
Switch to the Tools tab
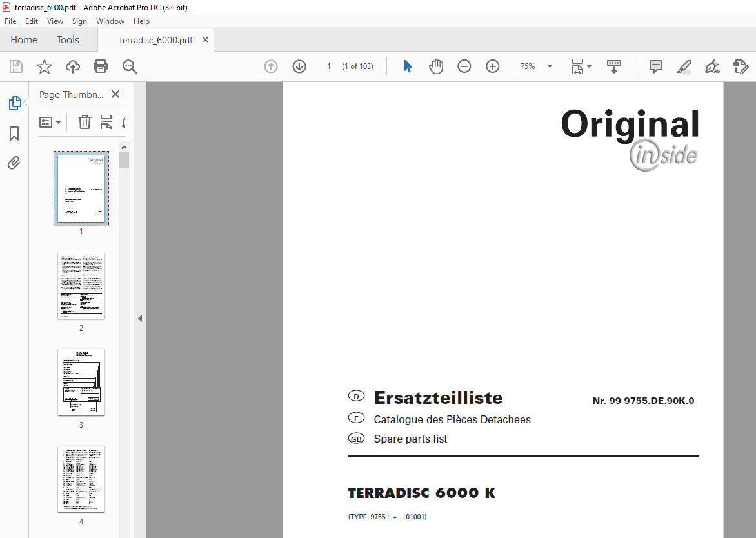point(68,40)
